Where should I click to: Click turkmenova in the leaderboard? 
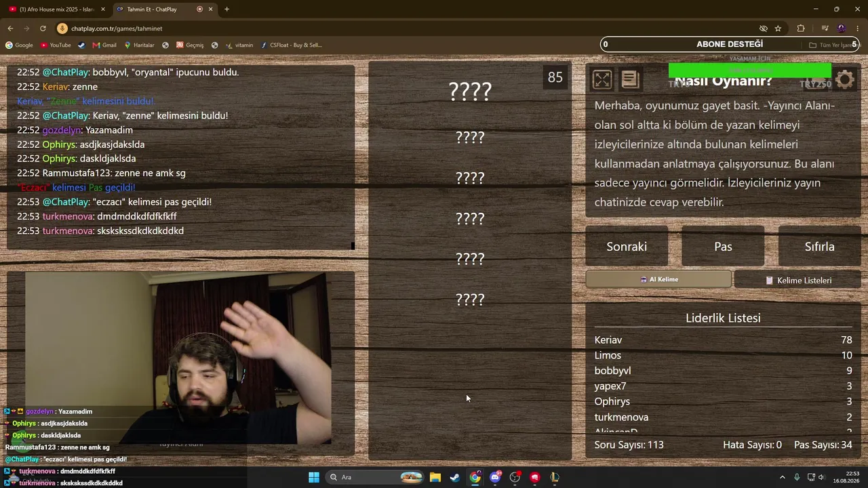coord(621,418)
